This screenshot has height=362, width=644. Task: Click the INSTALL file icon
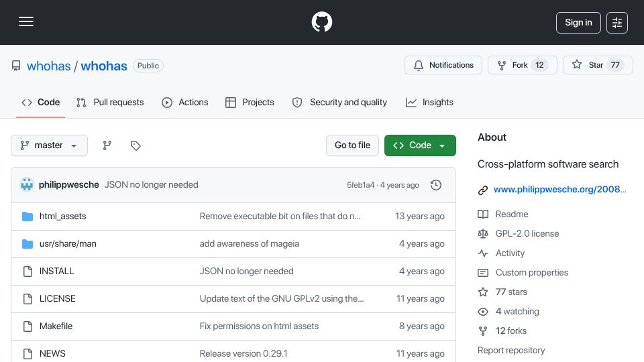(28, 271)
